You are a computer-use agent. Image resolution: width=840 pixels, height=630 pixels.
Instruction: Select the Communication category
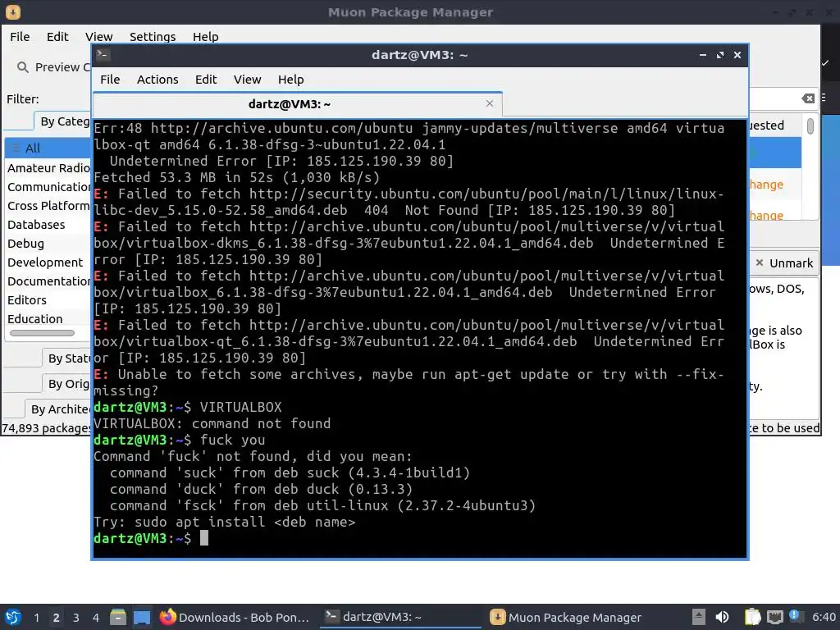tap(48, 186)
